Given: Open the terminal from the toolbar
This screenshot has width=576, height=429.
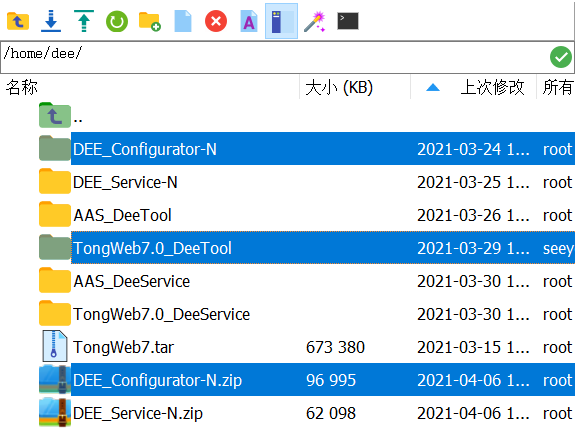Looking at the screenshot, I should [x=348, y=21].
